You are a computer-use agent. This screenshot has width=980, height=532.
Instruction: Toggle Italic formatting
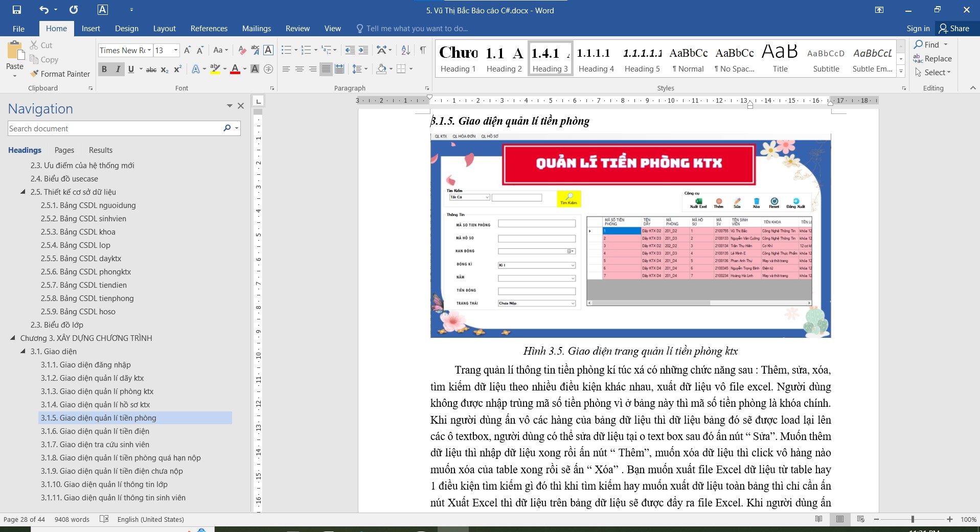click(118, 70)
